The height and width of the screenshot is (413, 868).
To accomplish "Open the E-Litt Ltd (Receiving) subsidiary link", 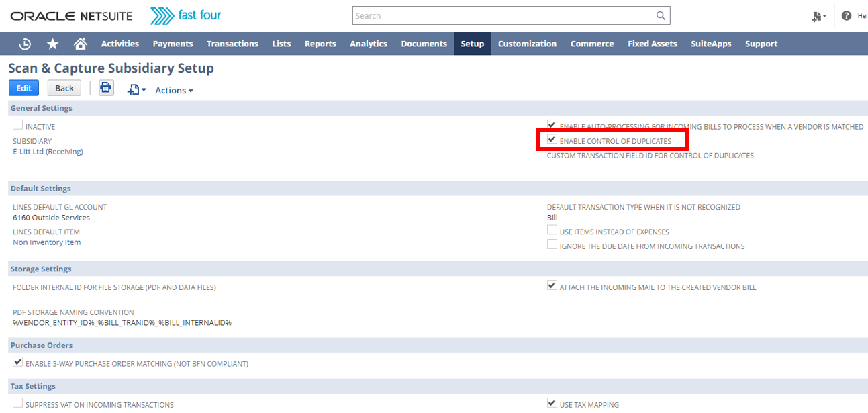I will point(48,152).
